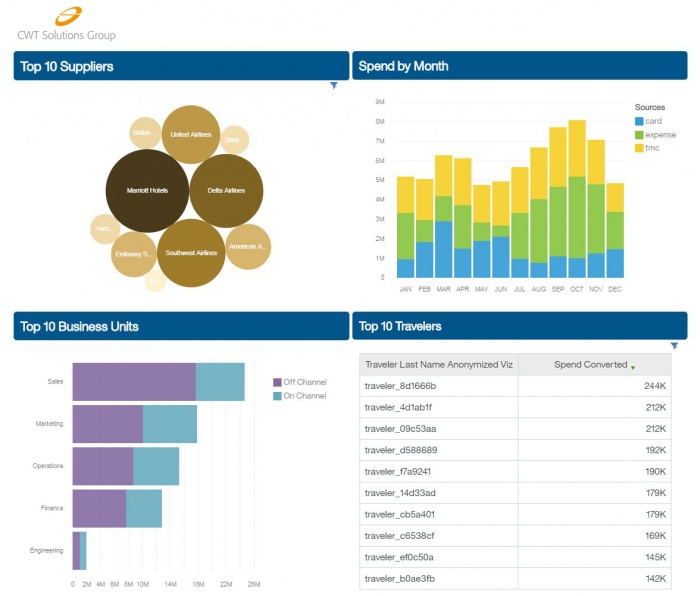
Task: Select the traveler_b0ae3fb table row
Action: click(515, 578)
